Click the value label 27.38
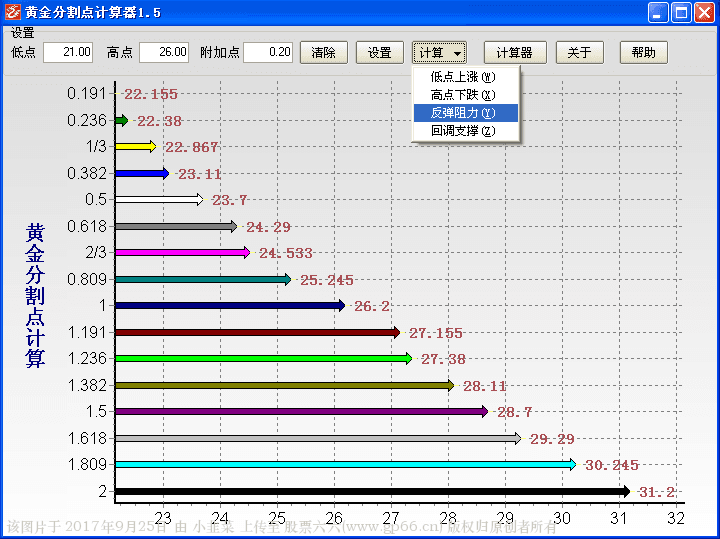 point(443,359)
